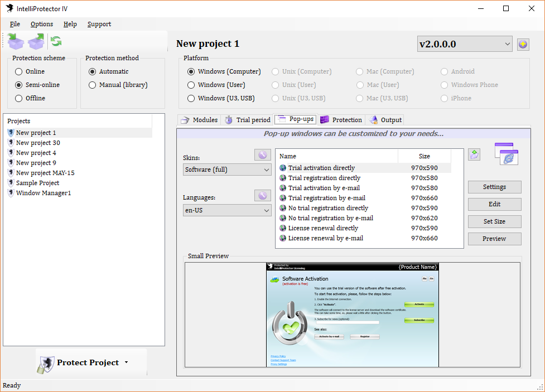Click the add version plus icon
This screenshot has width=545, height=392.
pos(523,44)
